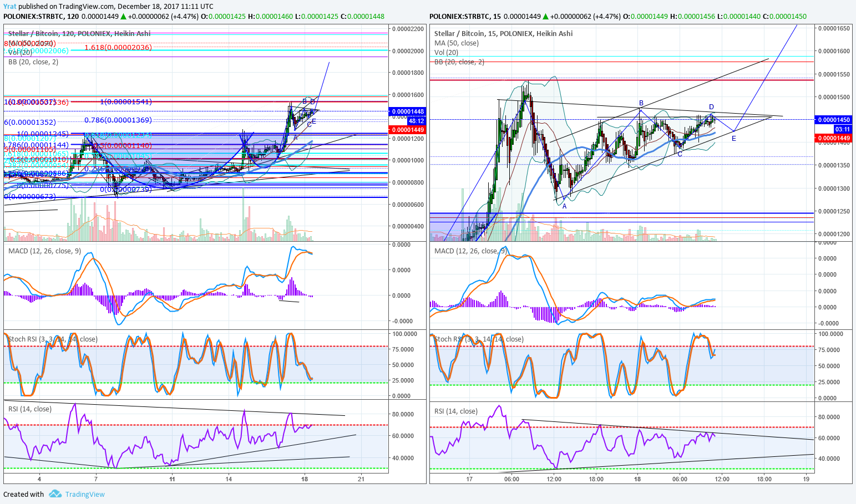Click date 4 on the left time axis

[x=39, y=479]
